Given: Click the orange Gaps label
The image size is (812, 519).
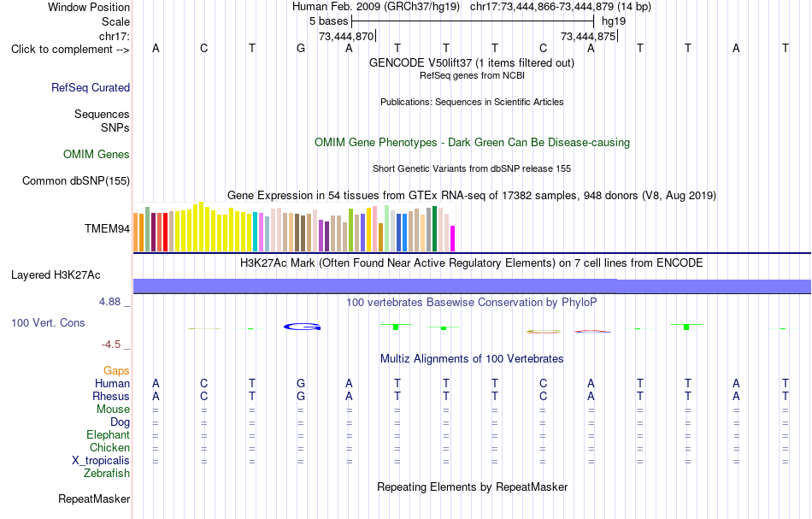Looking at the screenshot, I should (x=116, y=370).
